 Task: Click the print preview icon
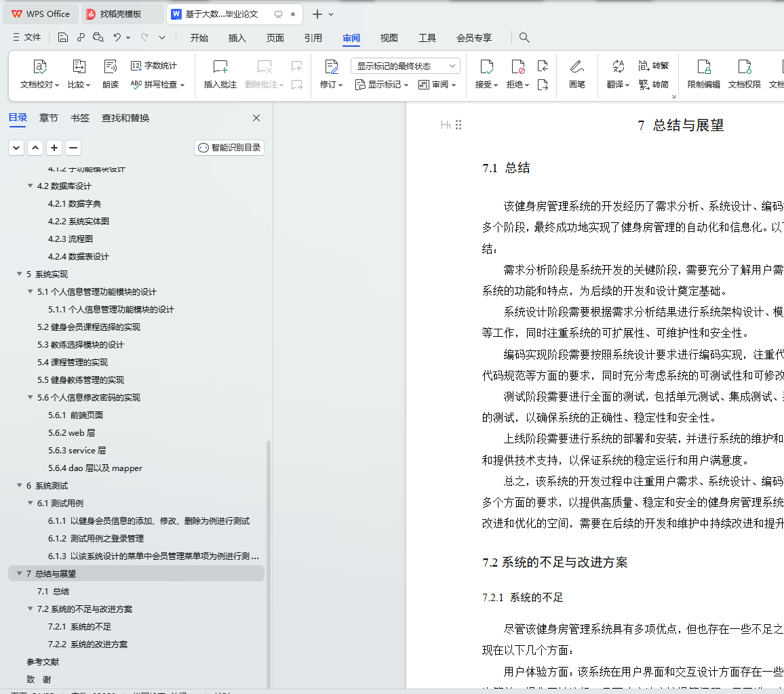98,37
